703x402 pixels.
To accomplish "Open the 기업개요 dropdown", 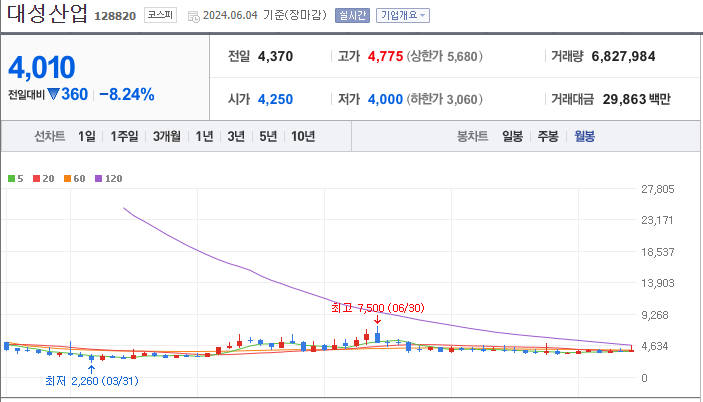I will pyautogui.click(x=403, y=16).
